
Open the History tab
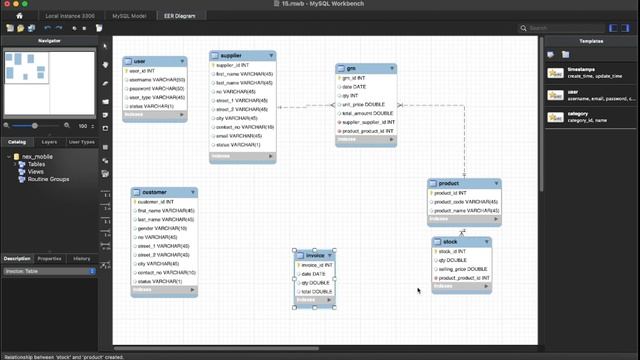point(82,258)
